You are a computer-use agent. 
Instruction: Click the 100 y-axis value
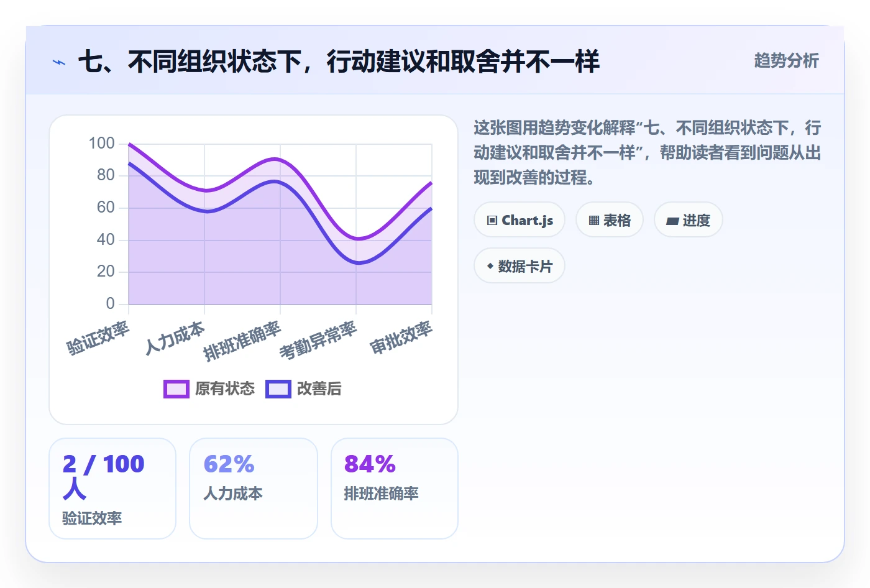102,144
